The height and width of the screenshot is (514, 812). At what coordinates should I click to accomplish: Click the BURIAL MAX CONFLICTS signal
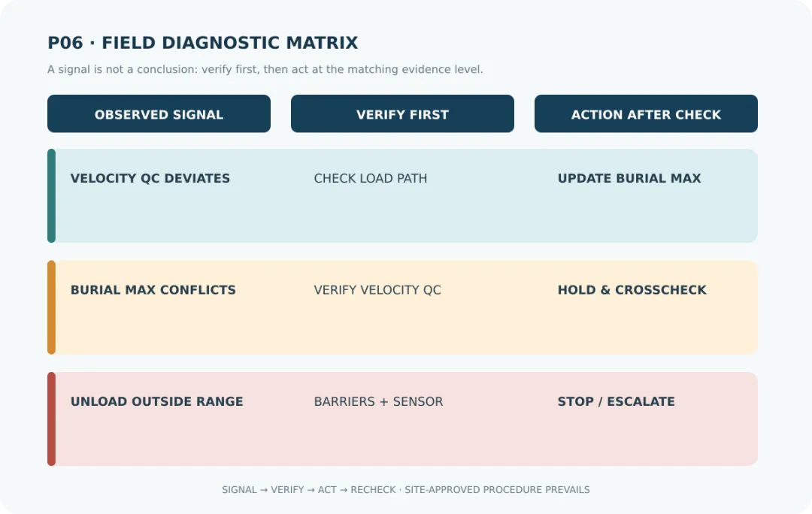coord(153,290)
